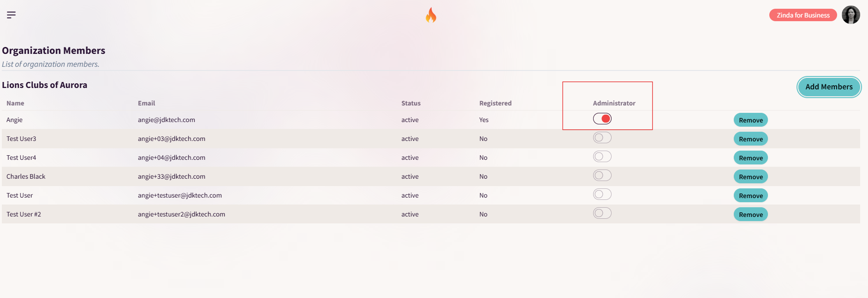Click Zinda for Business badge
The height and width of the screenshot is (298, 868).
803,15
